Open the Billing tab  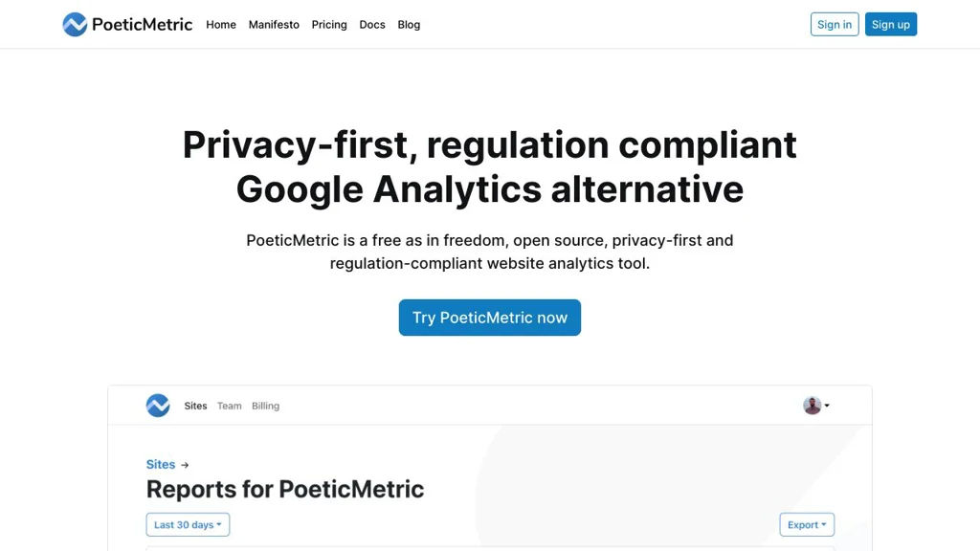click(265, 406)
